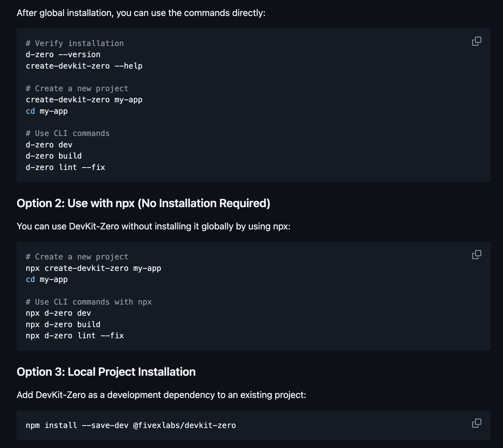Copy the npm install --save-dev command
503x448 pixels.
point(476,423)
